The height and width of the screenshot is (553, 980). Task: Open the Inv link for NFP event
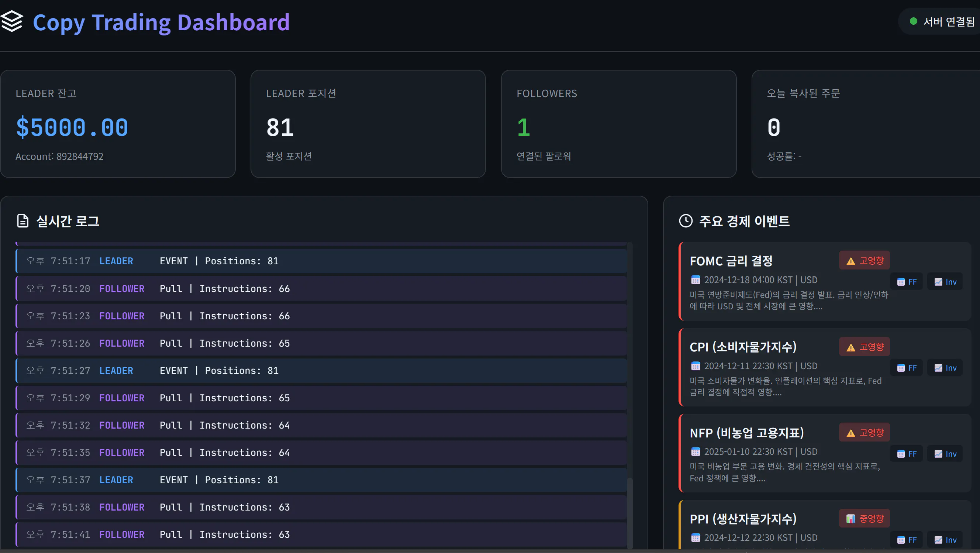(x=945, y=453)
